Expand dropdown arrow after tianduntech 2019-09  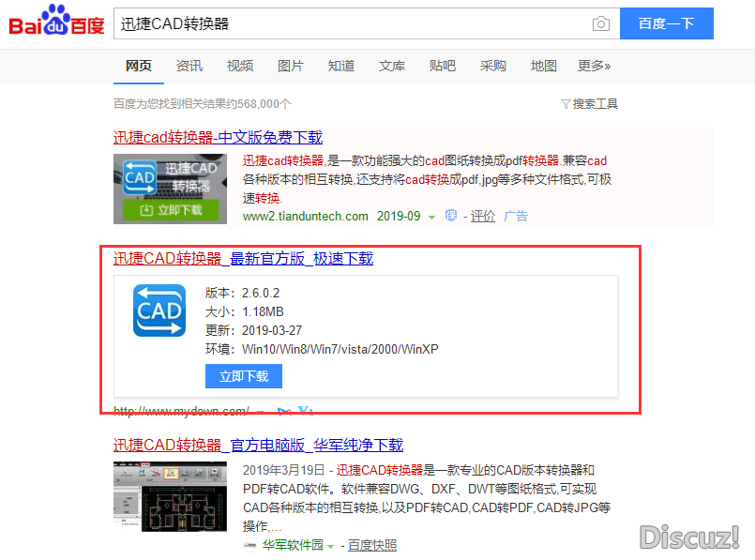click(431, 217)
